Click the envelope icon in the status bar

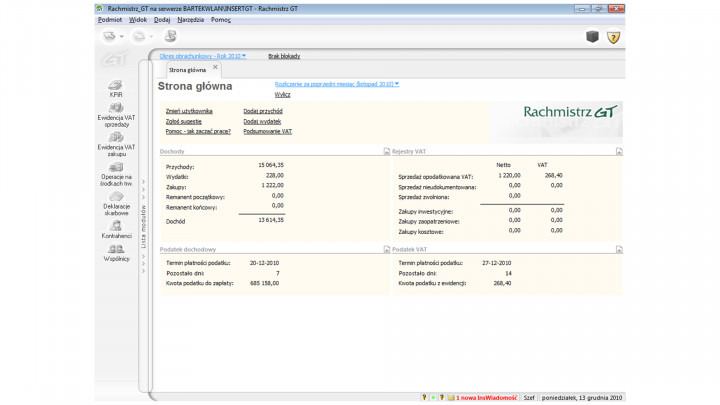(451, 397)
